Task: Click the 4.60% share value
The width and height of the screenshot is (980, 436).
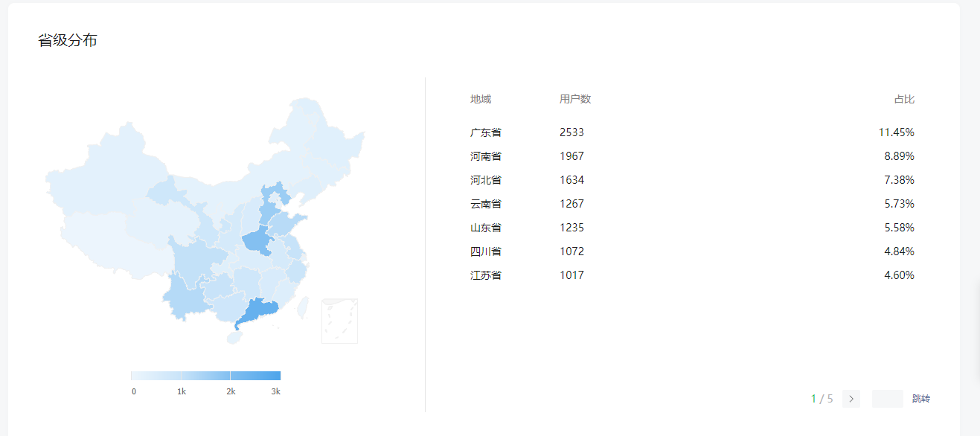Action: (x=900, y=275)
